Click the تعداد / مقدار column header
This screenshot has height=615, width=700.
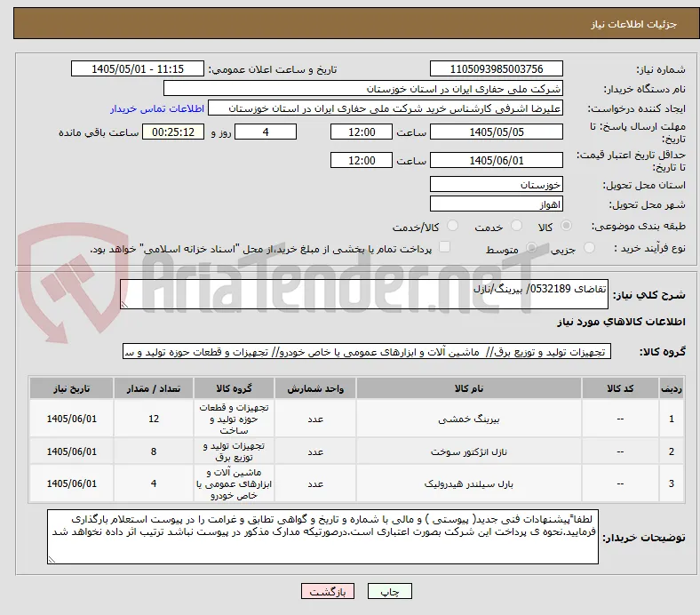[x=153, y=388]
